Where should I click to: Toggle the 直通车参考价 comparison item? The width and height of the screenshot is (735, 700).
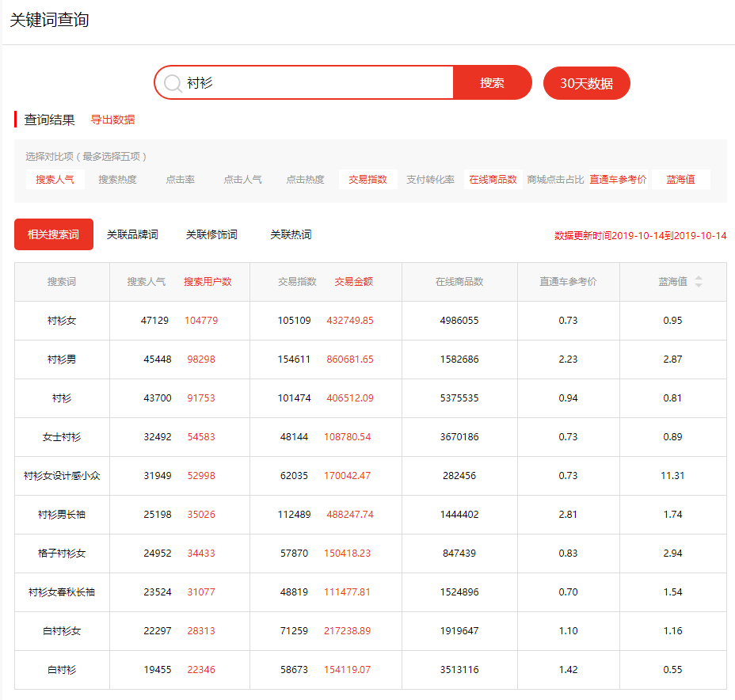click(619, 180)
